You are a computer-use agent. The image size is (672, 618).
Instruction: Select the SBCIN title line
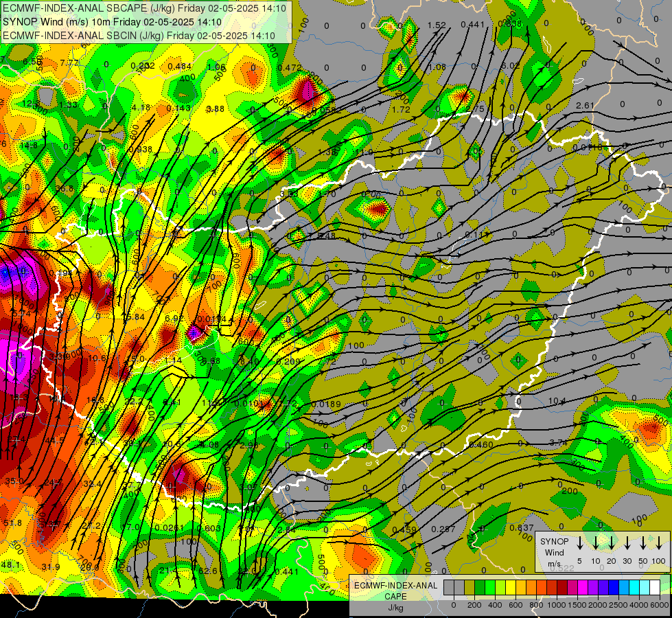coord(139,36)
